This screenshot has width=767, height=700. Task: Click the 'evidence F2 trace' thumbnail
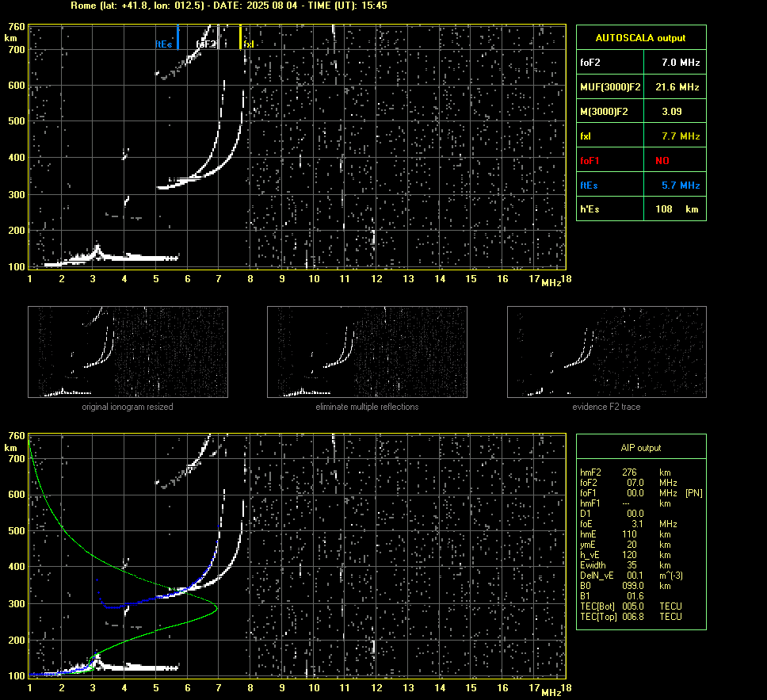tap(607, 352)
